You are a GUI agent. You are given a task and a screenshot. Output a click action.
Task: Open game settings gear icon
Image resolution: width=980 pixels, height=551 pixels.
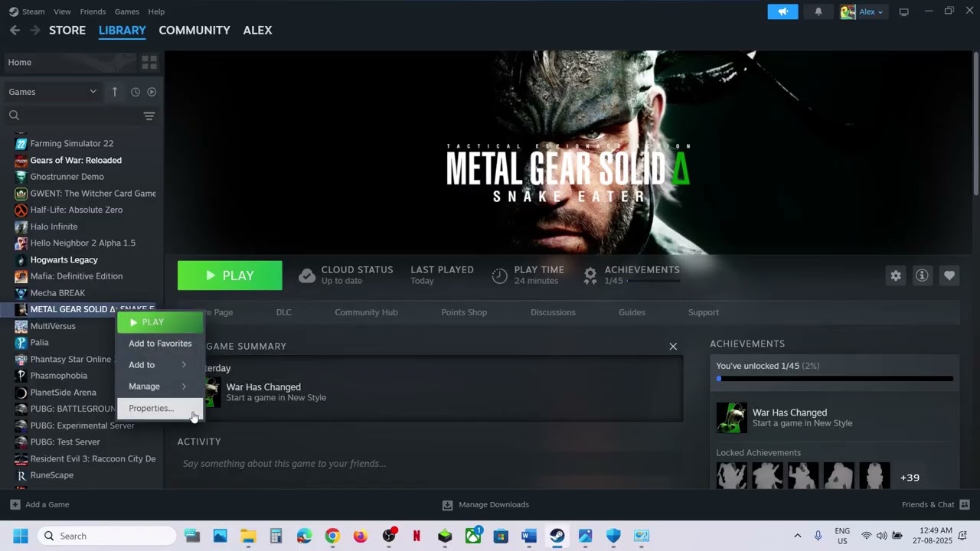pyautogui.click(x=896, y=275)
